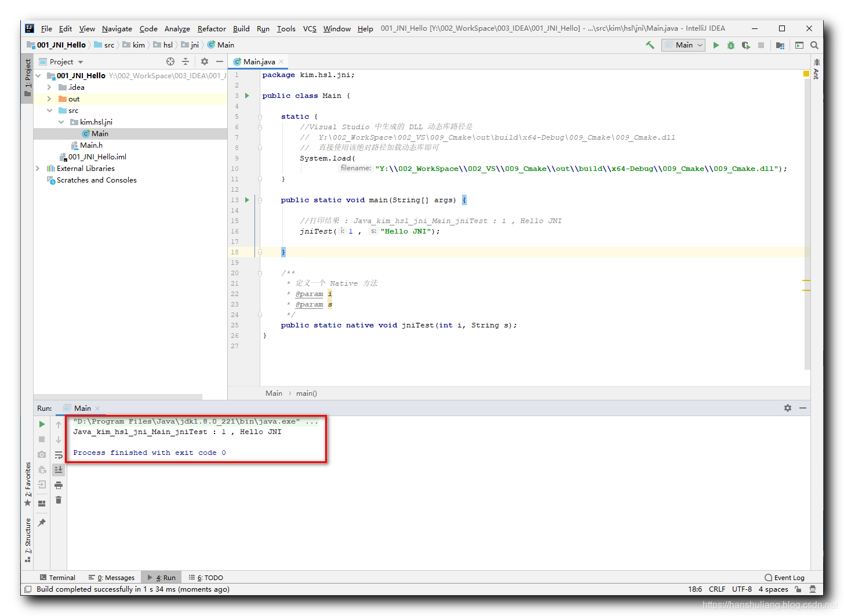Start debugging with the bug icon

tap(731, 45)
